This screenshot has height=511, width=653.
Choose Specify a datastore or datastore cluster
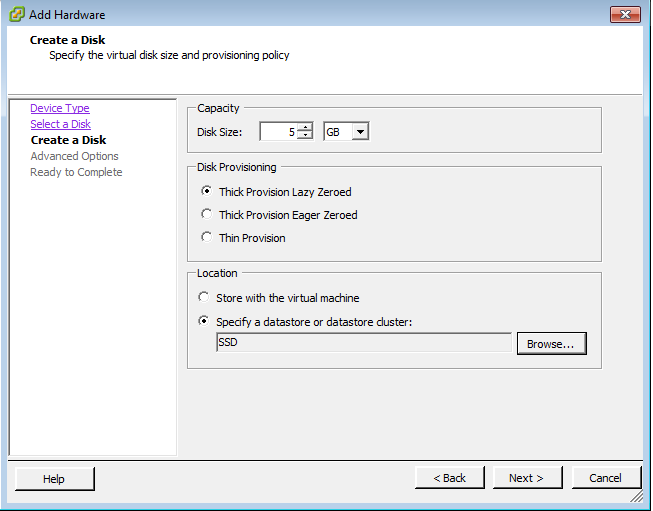[204, 321]
